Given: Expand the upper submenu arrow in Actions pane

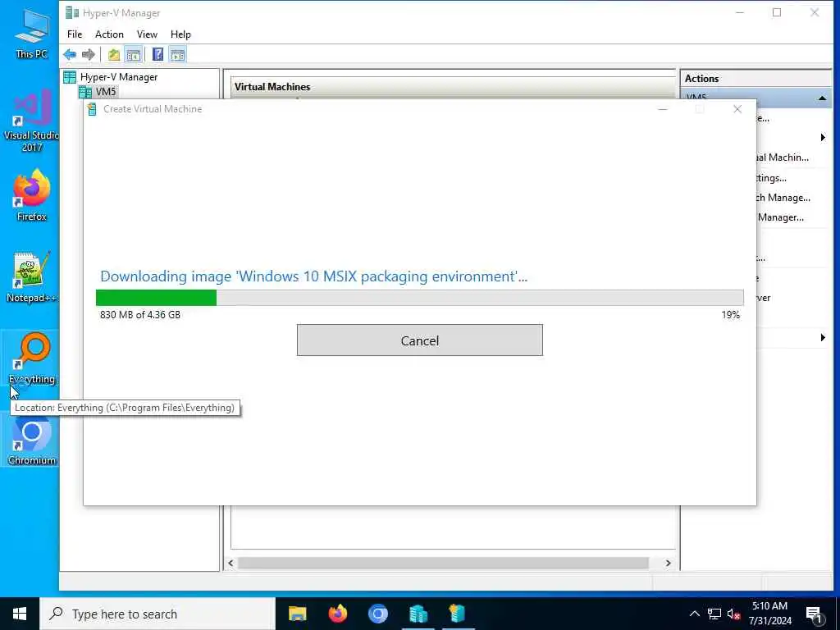Looking at the screenshot, I should tap(822, 138).
